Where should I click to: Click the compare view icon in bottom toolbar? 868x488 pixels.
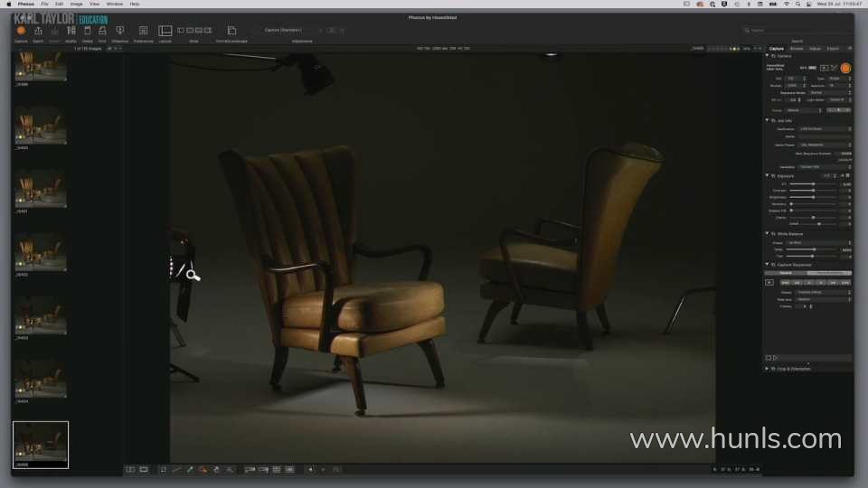[x=130, y=469]
